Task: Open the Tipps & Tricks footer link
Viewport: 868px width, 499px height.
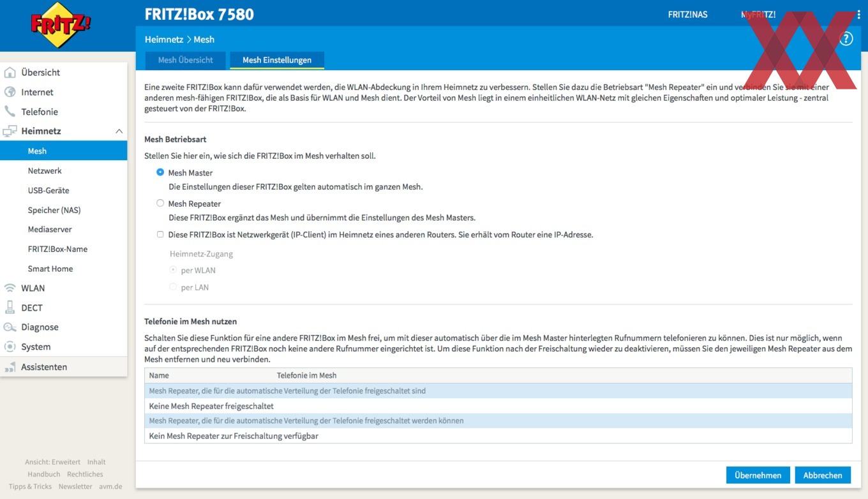Action: pos(30,486)
